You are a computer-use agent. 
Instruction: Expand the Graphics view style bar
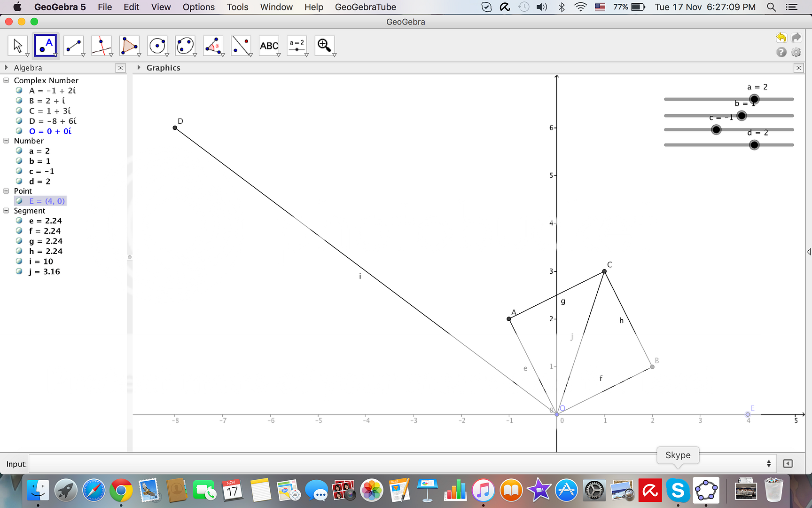[x=139, y=68]
